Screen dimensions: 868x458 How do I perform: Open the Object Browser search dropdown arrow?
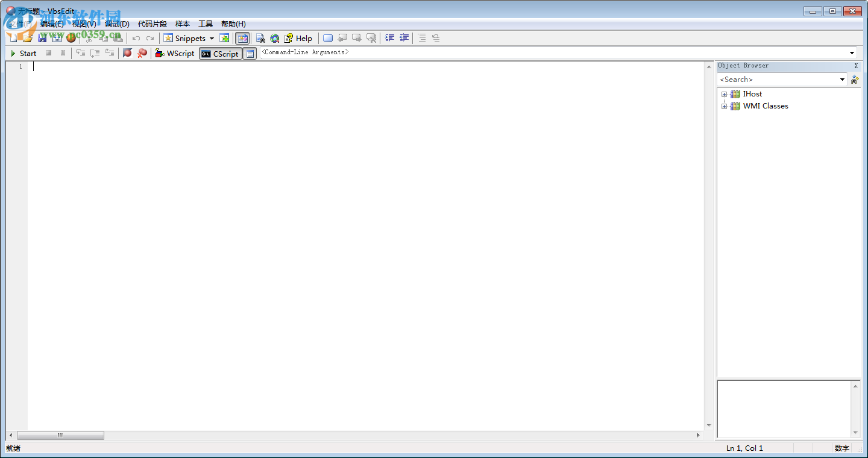843,80
